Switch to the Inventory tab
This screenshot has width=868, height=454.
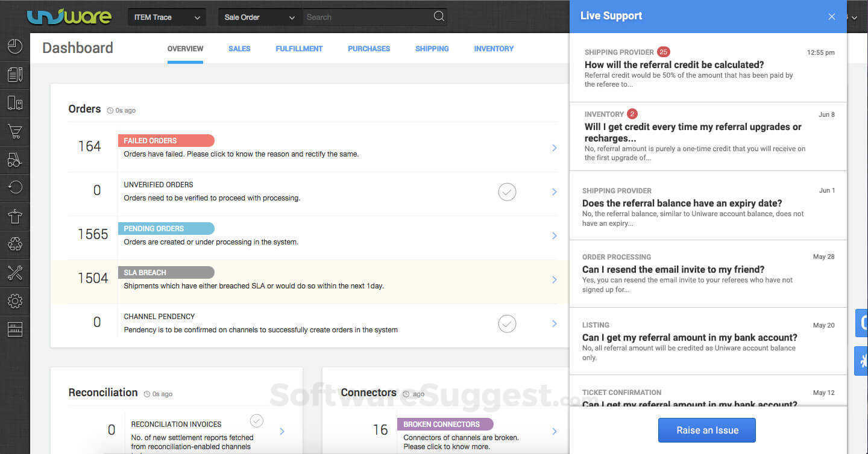tap(494, 49)
